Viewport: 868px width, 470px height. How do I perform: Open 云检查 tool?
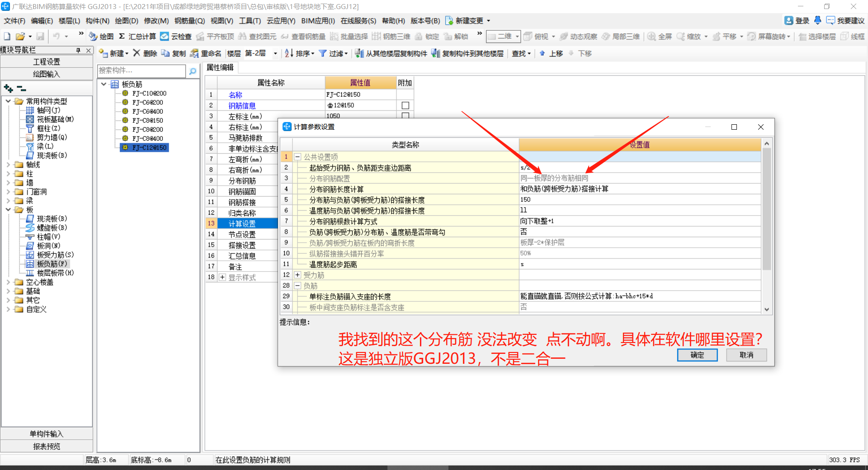[x=176, y=37]
